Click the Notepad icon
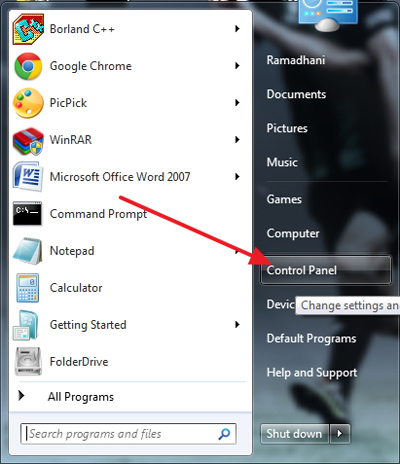This screenshot has height=464, width=400. [28, 251]
